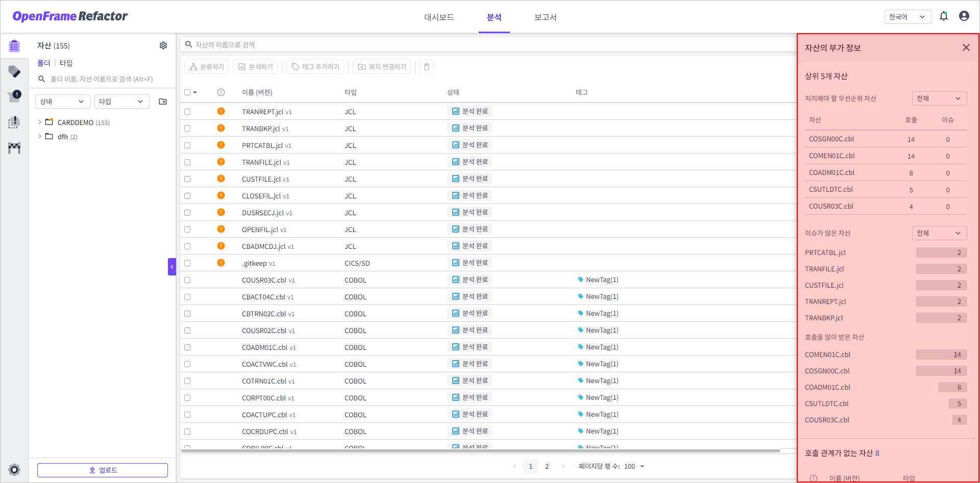Viewport: 980px width, 483px height.
Task: Click the 업로드 upload button
Action: pos(103,470)
